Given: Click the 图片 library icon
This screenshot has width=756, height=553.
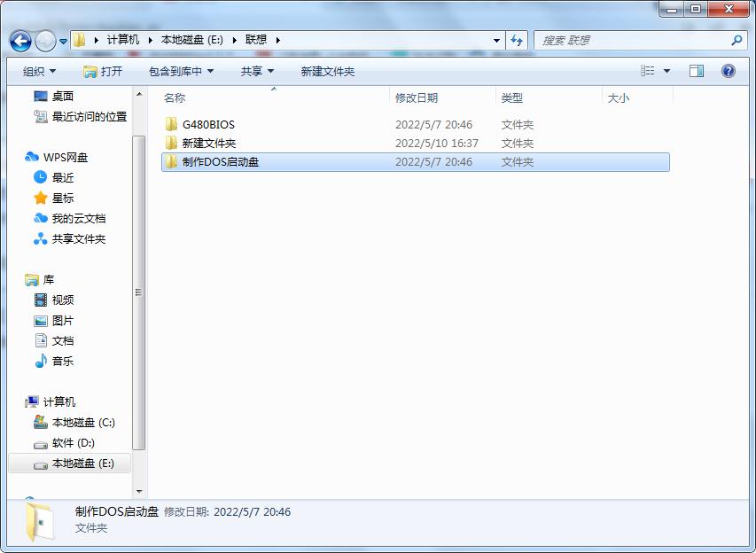Looking at the screenshot, I should pyautogui.click(x=41, y=320).
